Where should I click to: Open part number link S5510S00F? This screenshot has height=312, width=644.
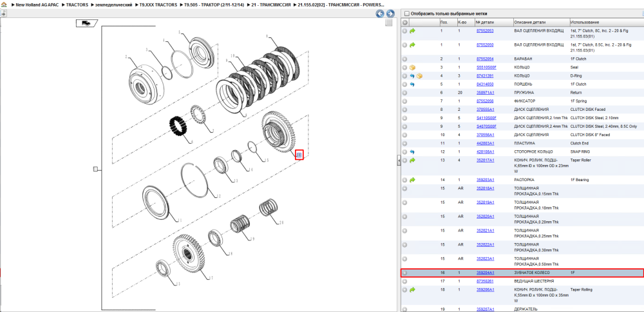point(486,68)
